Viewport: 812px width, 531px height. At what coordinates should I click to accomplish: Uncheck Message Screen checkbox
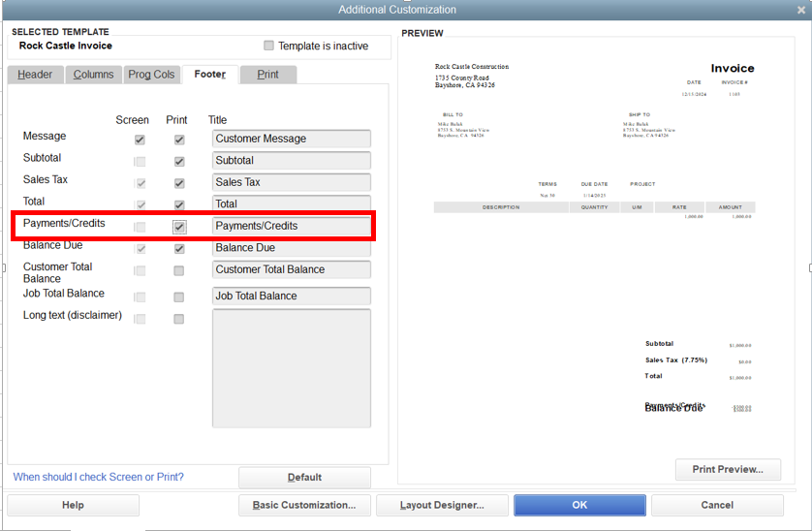click(140, 140)
